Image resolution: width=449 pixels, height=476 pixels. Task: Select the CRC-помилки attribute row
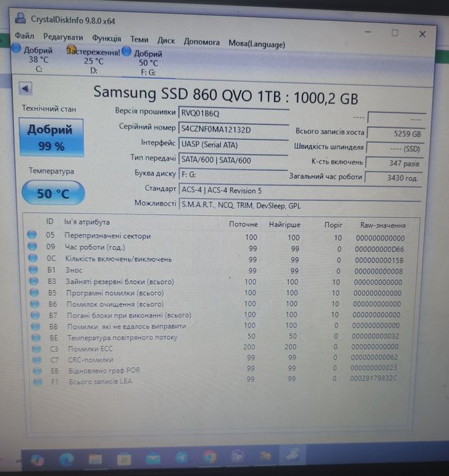[216, 358]
